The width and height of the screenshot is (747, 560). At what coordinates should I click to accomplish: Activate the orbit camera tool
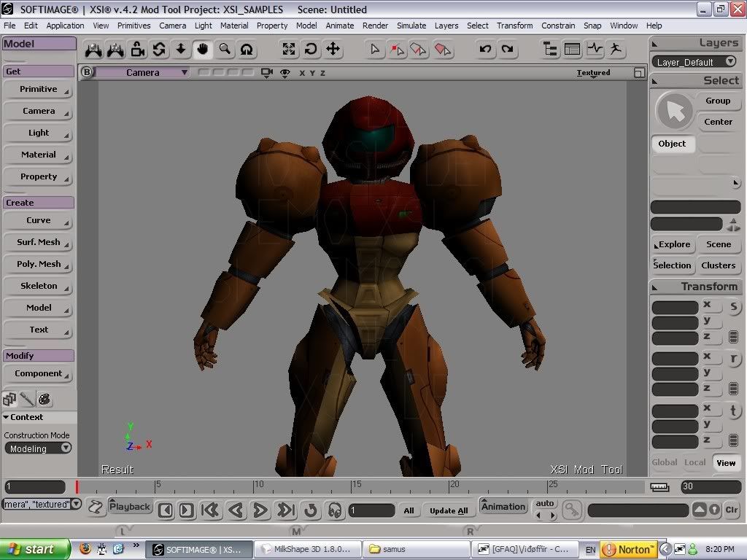click(x=247, y=49)
